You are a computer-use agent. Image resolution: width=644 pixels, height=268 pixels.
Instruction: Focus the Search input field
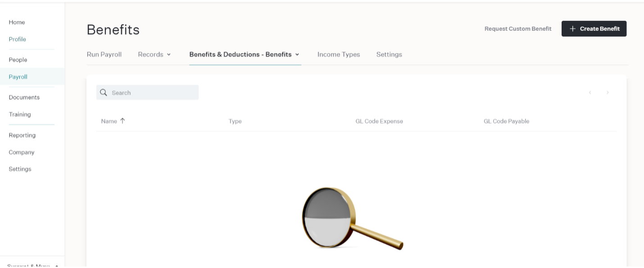click(147, 92)
